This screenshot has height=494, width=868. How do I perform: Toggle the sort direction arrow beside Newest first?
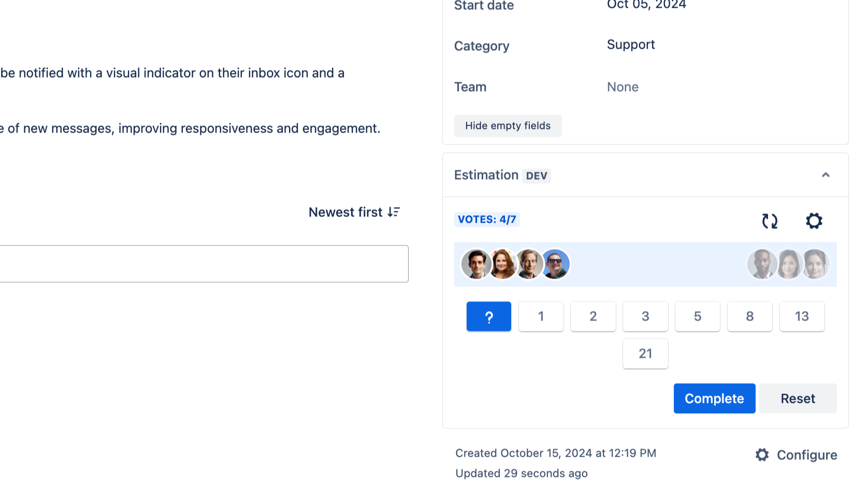tap(393, 212)
